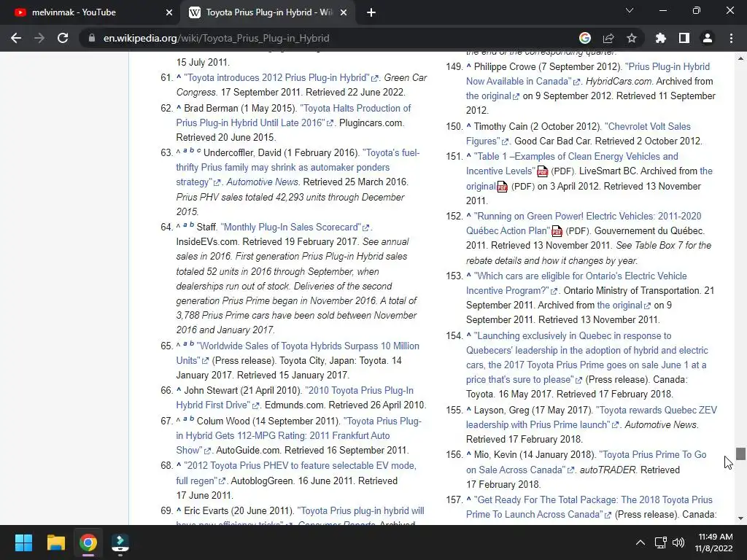Jump back via reference 61 caret
The width and height of the screenshot is (747, 560).
click(179, 77)
